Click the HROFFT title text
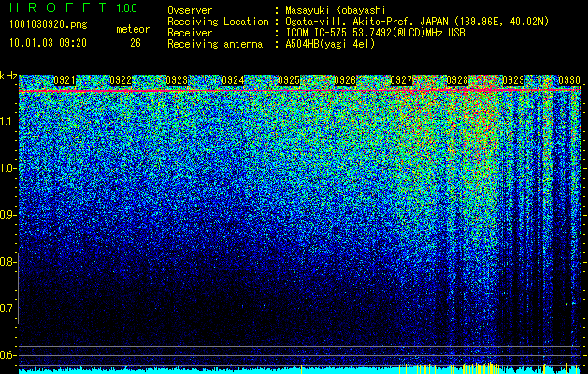The height and width of the screenshot is (374, 588). point(58,8)
